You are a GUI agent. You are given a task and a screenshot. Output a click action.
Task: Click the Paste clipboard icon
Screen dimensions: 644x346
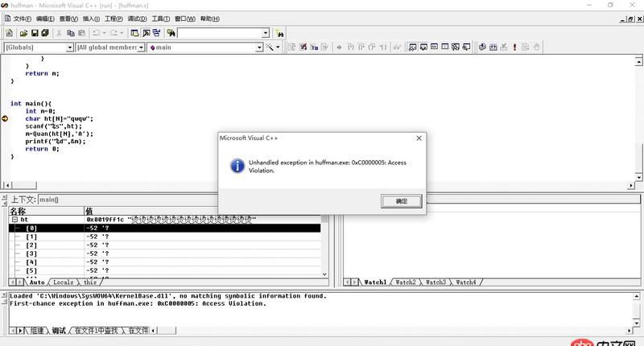pos(81,33)
